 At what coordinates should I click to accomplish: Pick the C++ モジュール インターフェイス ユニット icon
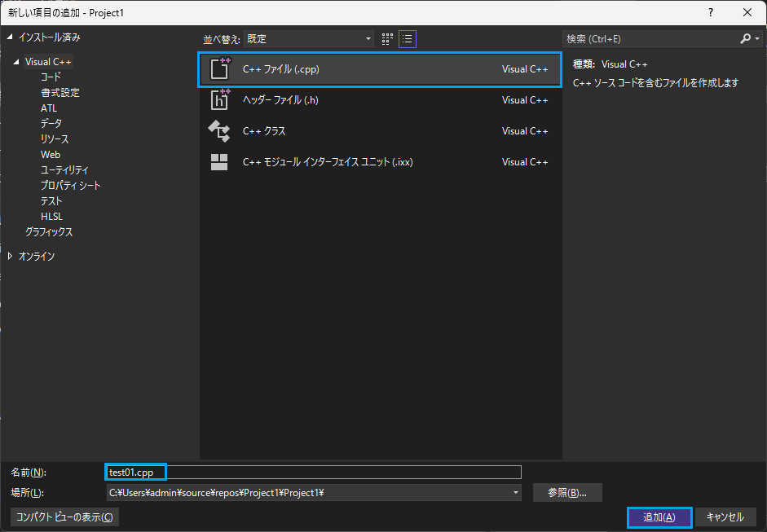[x=219, y=162]
